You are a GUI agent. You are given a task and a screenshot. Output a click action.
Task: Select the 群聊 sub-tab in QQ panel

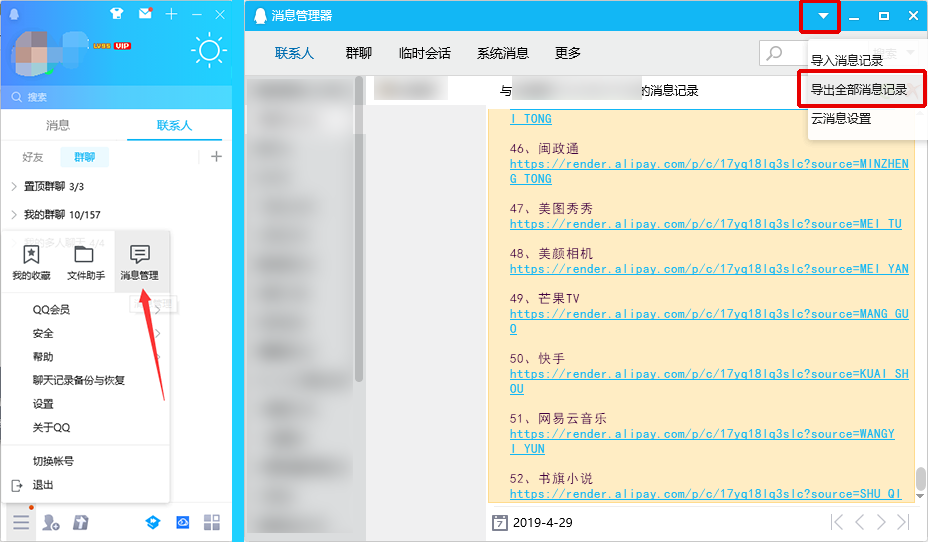[85, 157]
